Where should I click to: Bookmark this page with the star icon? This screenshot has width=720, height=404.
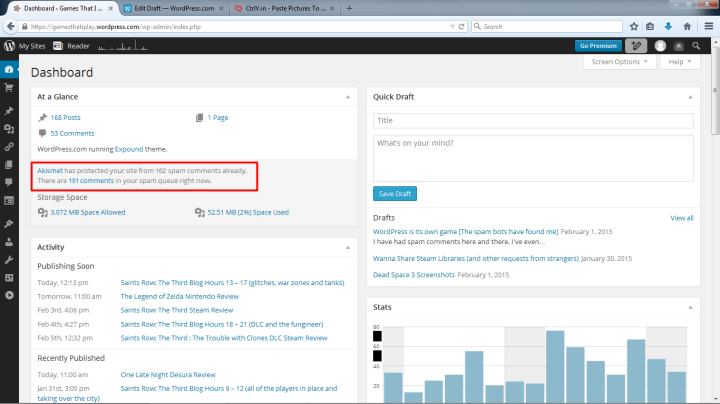[x=634, y=27]
